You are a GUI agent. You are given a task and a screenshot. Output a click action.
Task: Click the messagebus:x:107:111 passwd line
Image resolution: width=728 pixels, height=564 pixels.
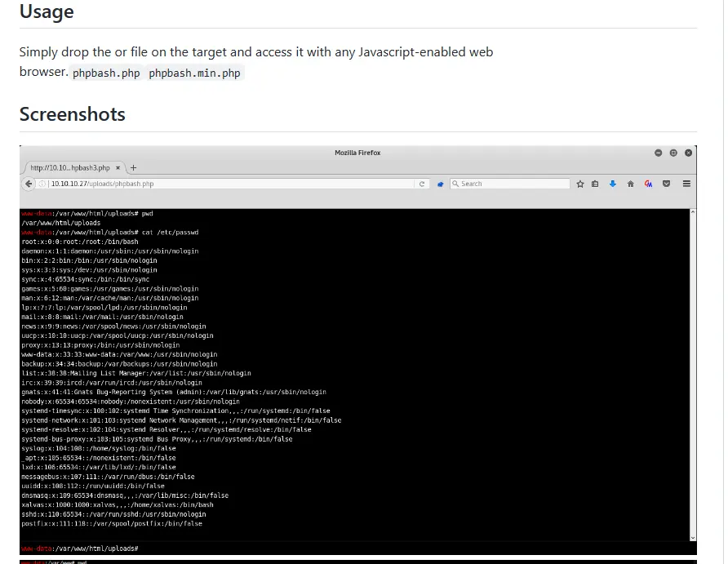click(108, 477)
